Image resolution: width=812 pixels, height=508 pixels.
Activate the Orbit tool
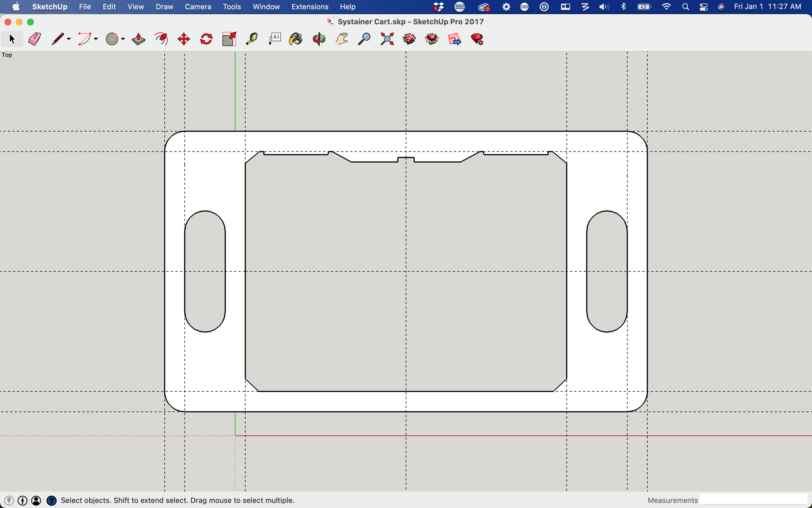(x=319, y=39)
